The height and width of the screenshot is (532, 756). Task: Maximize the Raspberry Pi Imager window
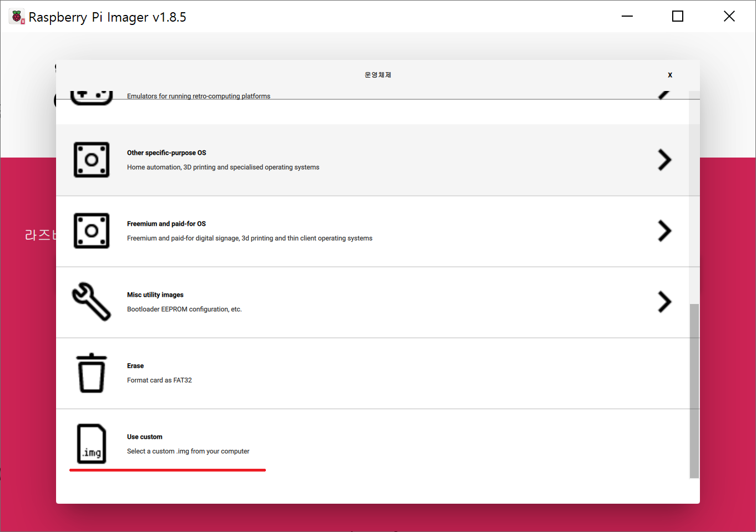[x=678, y=16]
